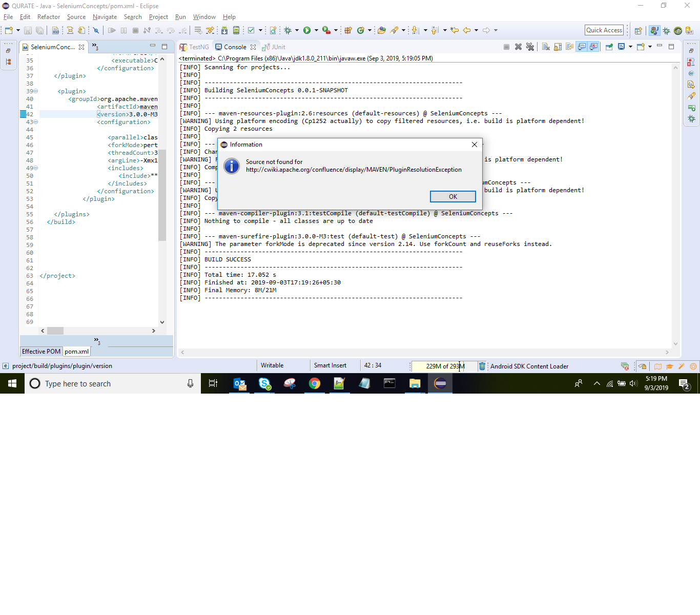Toggle Skip All Breakpoints
The image size is (700, 615).
(x=96, y=31)
